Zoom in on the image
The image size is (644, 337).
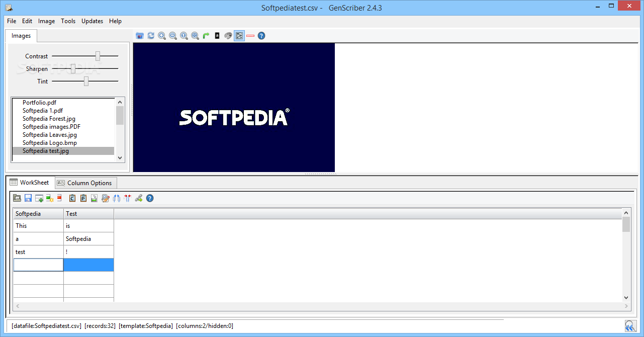click(162, 36)
